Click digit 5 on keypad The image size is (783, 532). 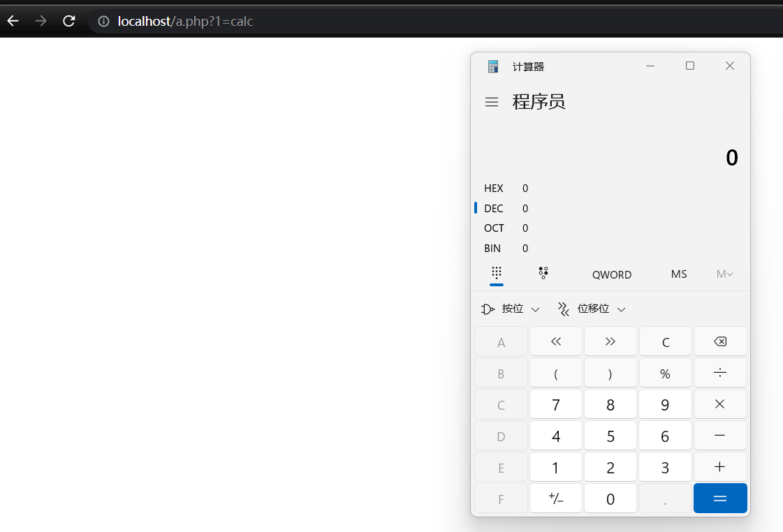point(610,435)
